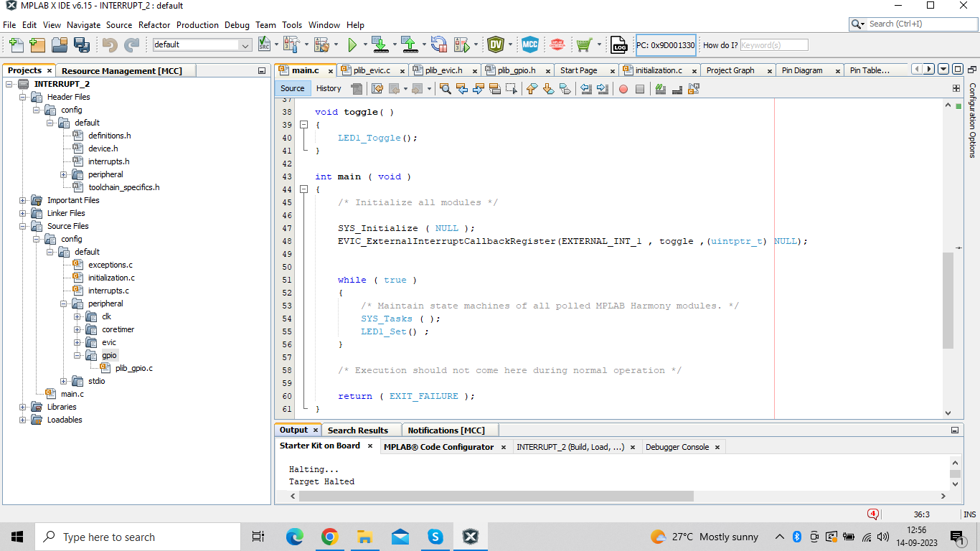Open the Debug menu
This screenshot has width=980, height=551.
point(237,24)
